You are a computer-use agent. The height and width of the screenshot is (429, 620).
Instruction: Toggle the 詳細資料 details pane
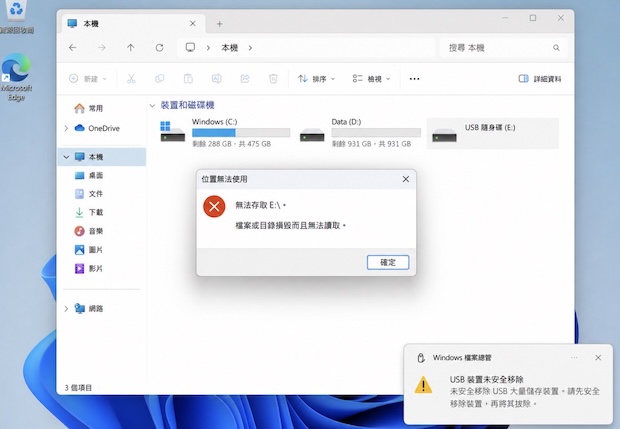coord(540,79)
